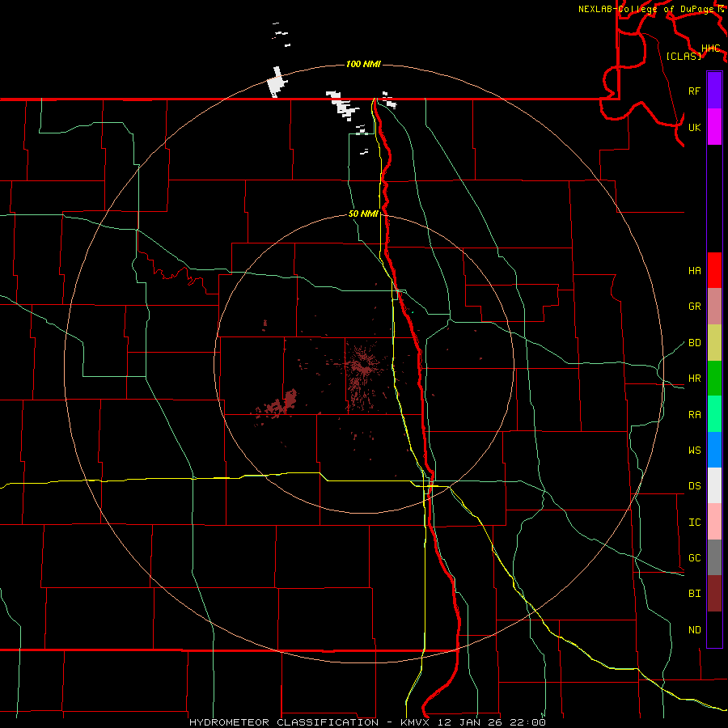Click the DS white legend swatch
Image resolution: width=728 pixels, height=728 pixels.
click(714, 485)
